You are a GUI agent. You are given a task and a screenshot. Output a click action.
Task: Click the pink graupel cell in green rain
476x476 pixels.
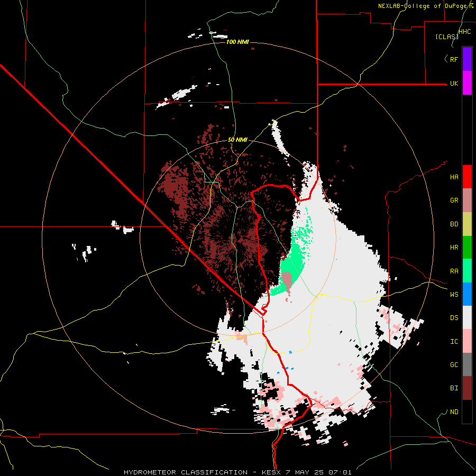pyautogui.click(x=287, y=279)
